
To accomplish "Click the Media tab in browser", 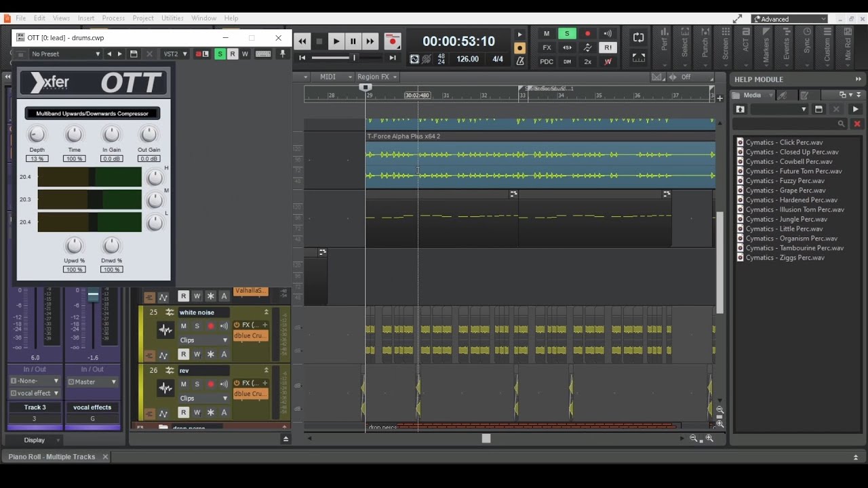I will (752, 95).
